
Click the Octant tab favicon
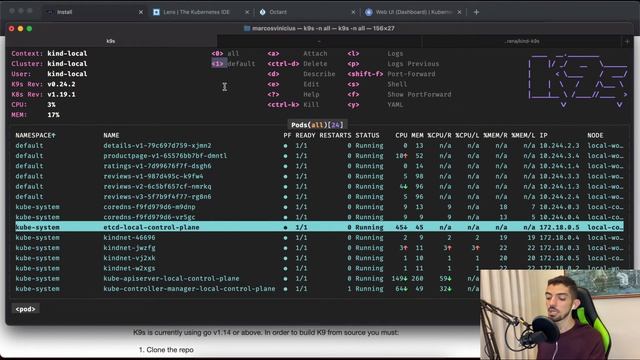coord(262,12)
